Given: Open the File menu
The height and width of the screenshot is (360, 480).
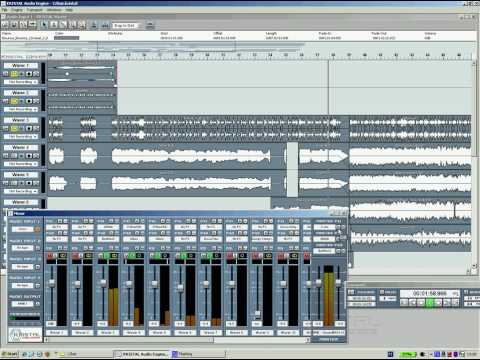Looking at the screenshot, I should (5, 10).
